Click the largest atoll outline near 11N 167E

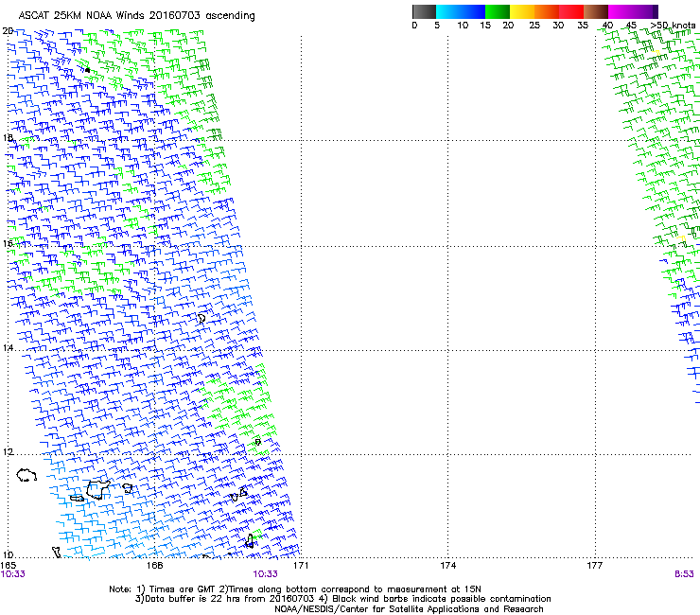(97, 490)
